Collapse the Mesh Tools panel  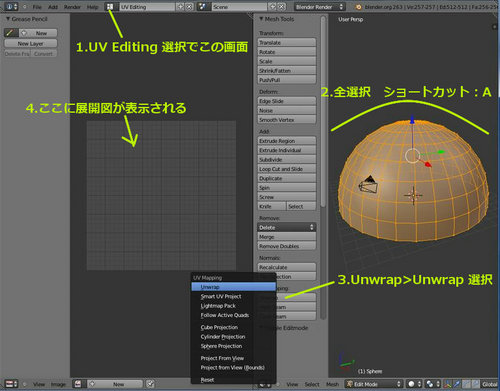click(x=262, y=19)
